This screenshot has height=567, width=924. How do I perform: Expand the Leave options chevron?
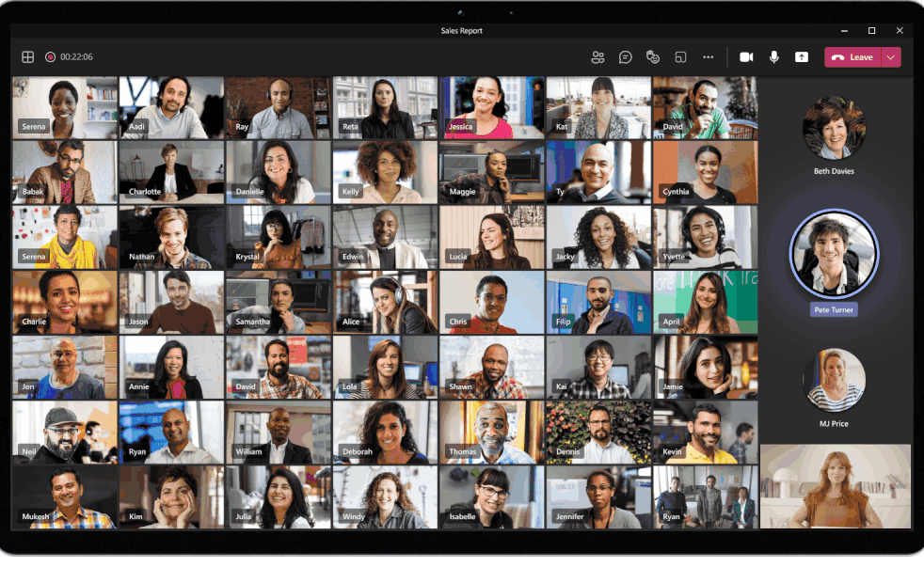coord(891,57)
